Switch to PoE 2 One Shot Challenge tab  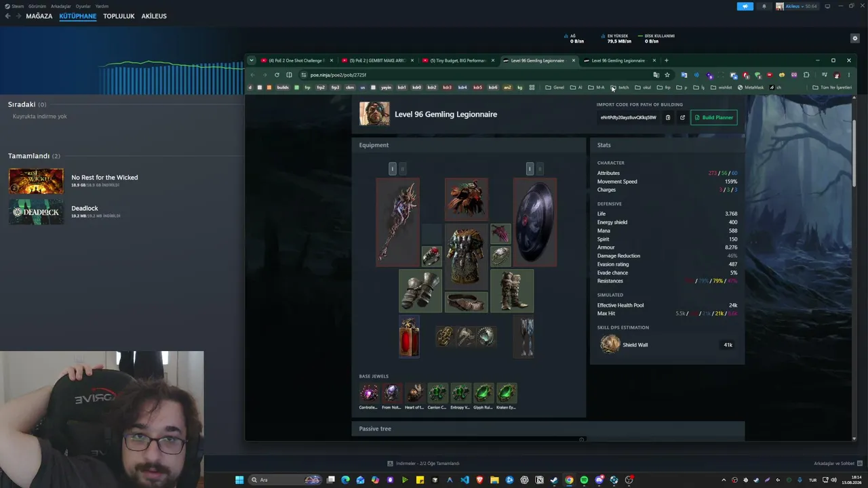pyautogui.click(x=296, y=60)
